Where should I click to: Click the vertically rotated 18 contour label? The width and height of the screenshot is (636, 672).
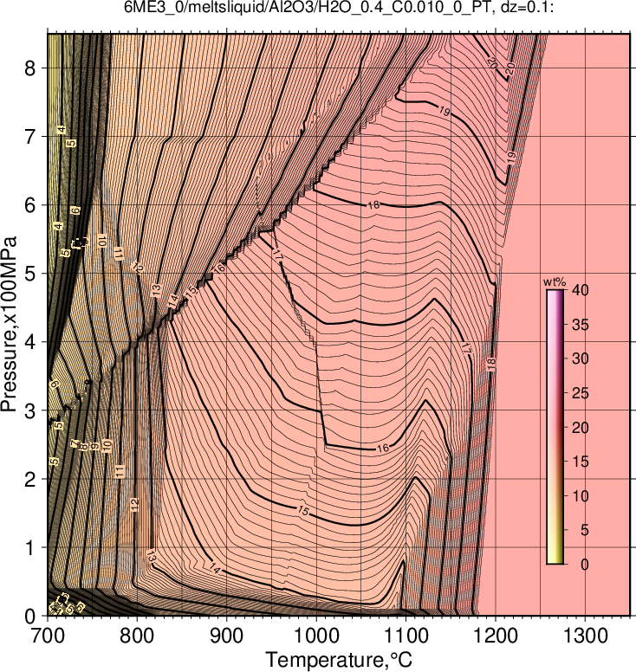[491, 364]
